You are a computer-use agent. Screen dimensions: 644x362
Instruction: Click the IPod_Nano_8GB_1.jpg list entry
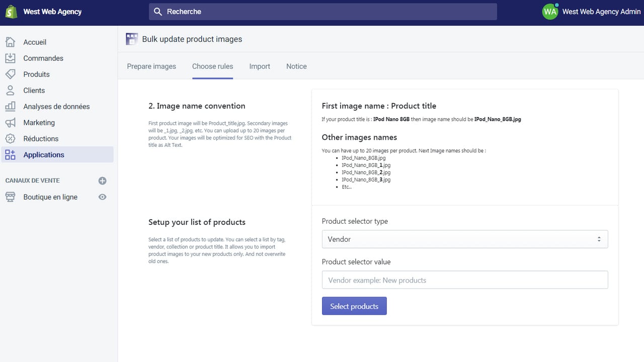point(366,165)
